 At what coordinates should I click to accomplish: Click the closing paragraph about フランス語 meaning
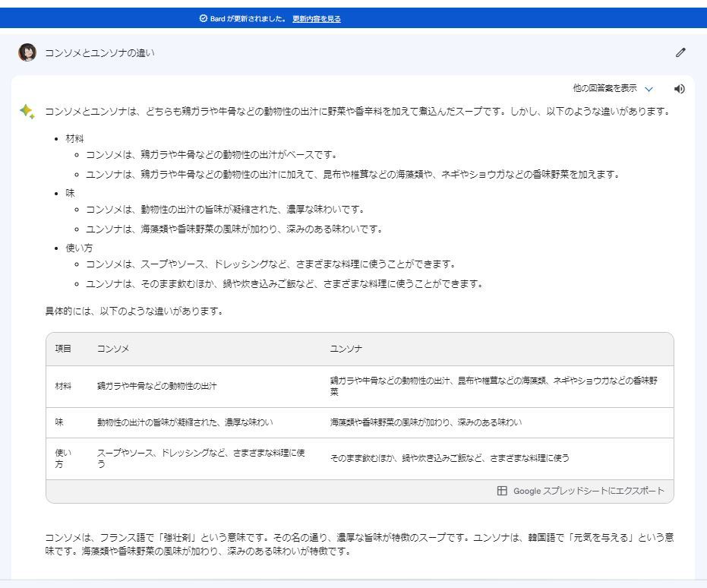click(x=358, y=544)
